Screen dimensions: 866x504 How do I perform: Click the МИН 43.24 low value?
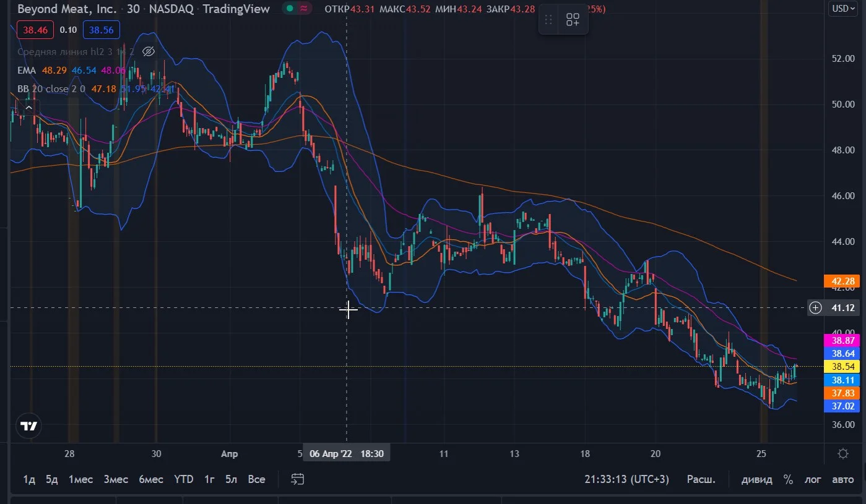457,9
